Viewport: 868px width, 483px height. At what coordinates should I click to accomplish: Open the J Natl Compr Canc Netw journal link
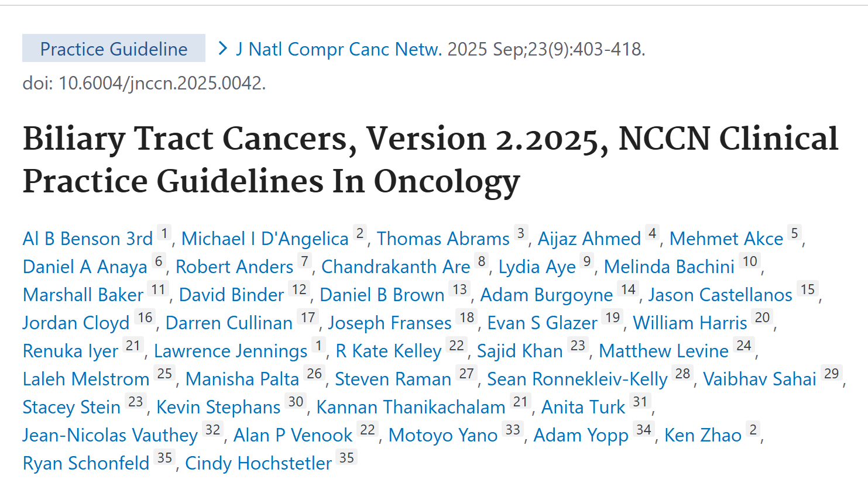(339, 49)
